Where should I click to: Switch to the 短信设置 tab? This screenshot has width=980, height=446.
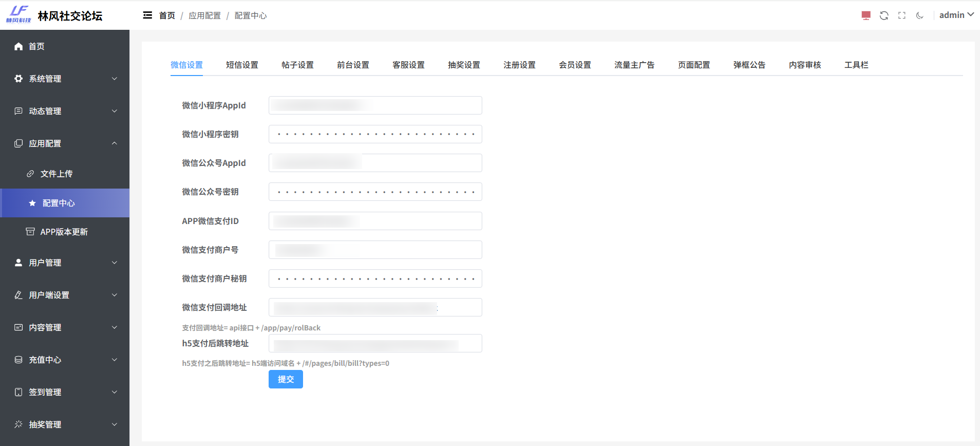pos(242,65)
